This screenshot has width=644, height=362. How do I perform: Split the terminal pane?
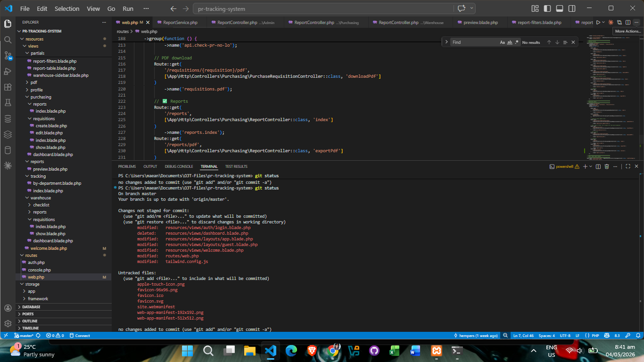click(x=598, y=166)
